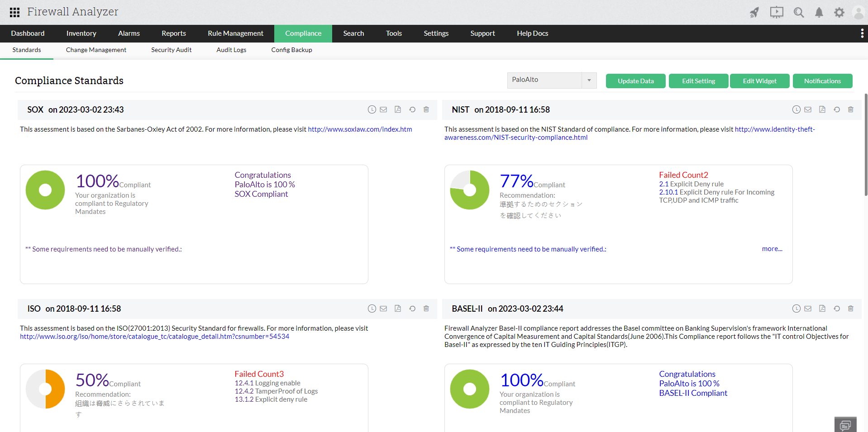Click the ISO 50% compliance donut chart
Image resolution: width=868 pixels, height=432 pixels.
click(45, 389)
